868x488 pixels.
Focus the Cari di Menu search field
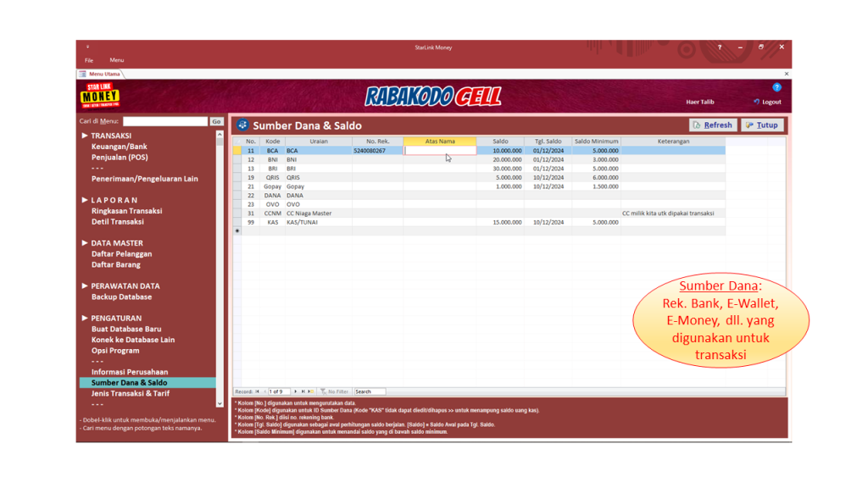[165, 121]
